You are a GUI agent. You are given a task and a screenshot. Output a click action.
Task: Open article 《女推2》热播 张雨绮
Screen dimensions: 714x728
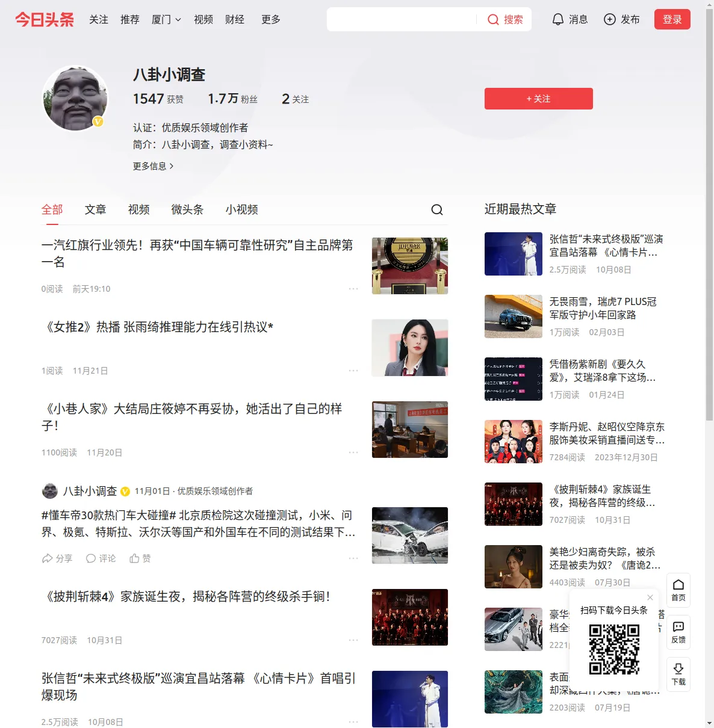[158, 327]
